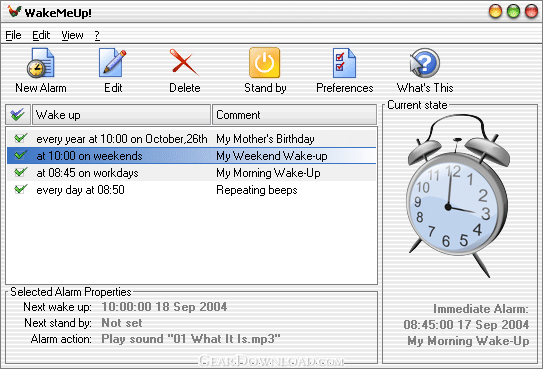Toggle checkmark for My Mother's Birthday alarm
This screenshot has height=369, width=543.
pyautogui.click(x=20, y=138)
